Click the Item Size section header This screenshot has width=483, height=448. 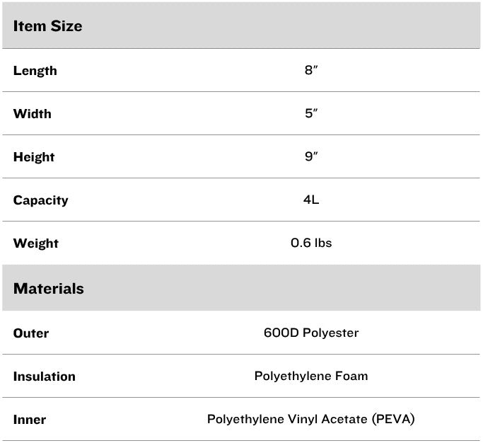tap(47, 26)
